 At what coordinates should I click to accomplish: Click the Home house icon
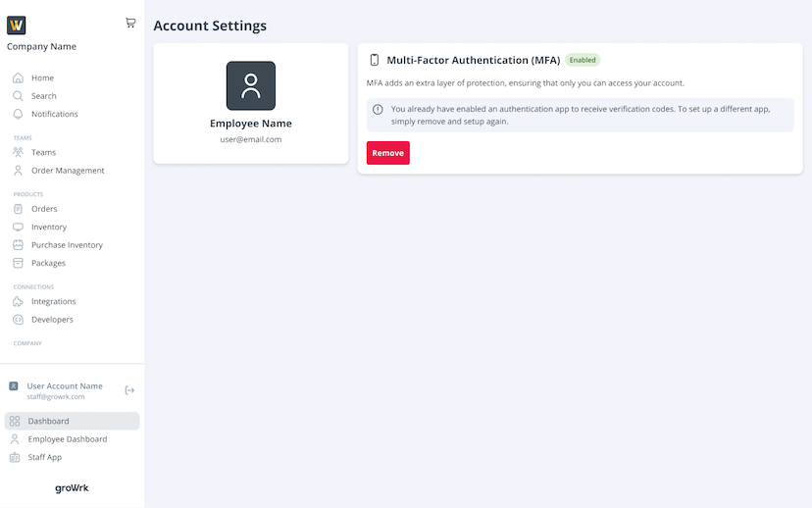(x=18, y=77)
